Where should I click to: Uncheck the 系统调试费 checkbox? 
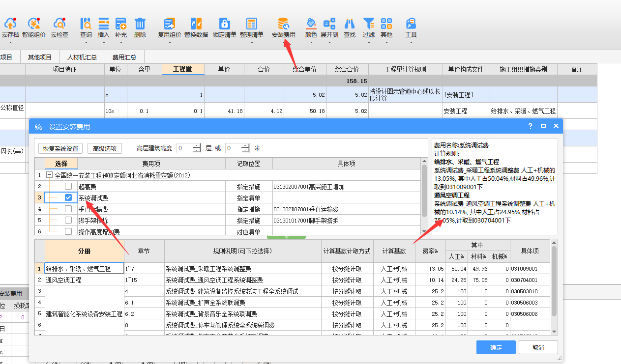[x=68, y=198]
